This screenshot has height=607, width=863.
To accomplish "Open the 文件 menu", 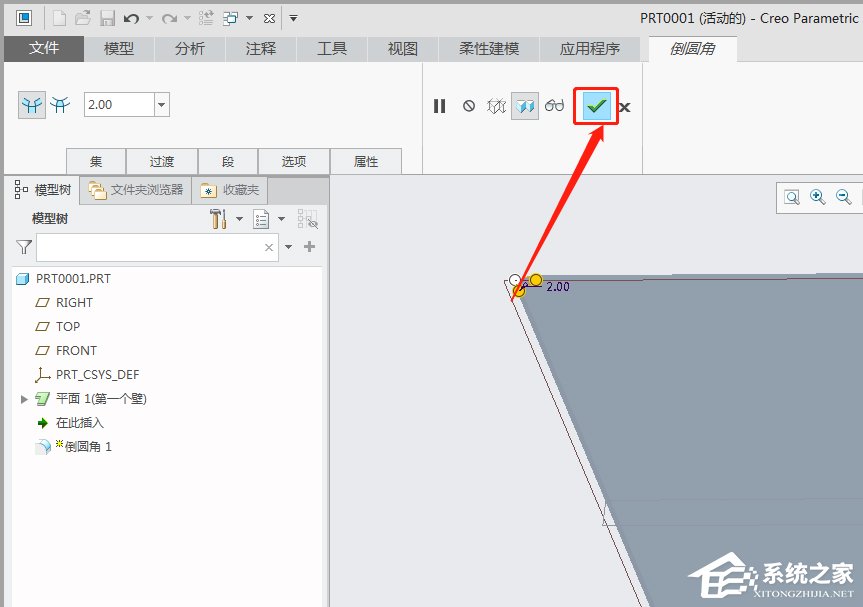I will click(x=44, y=46).
